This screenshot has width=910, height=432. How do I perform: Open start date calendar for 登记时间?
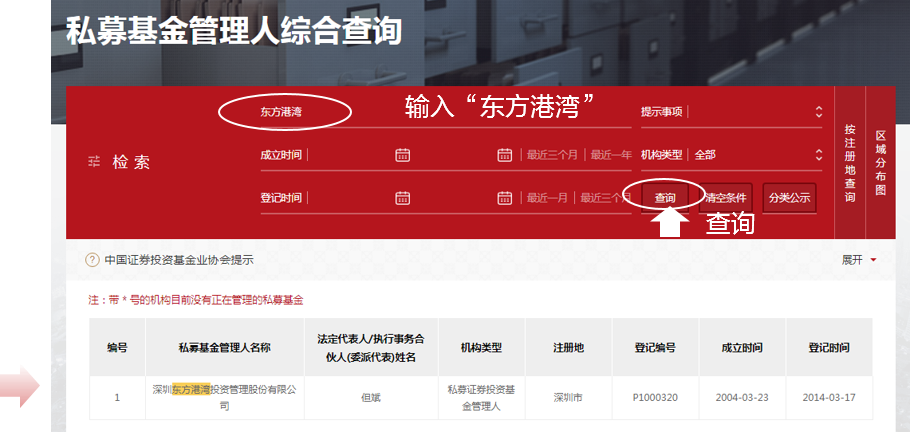(x=402, y=198)
